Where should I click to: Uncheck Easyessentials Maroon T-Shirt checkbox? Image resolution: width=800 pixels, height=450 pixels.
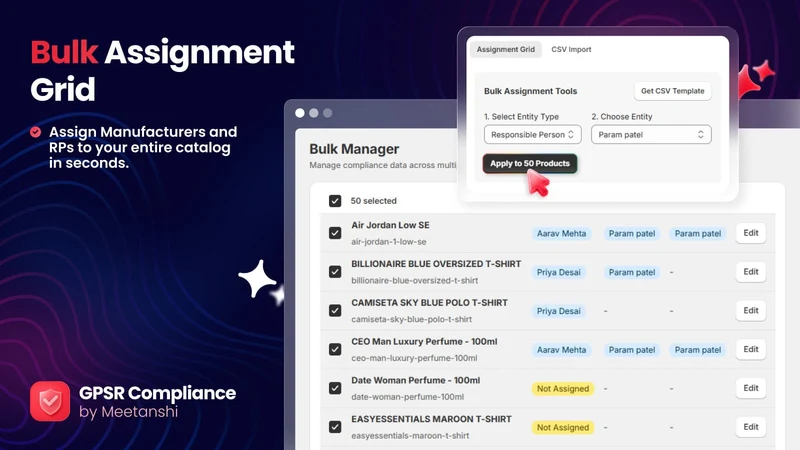pos(335,427)
